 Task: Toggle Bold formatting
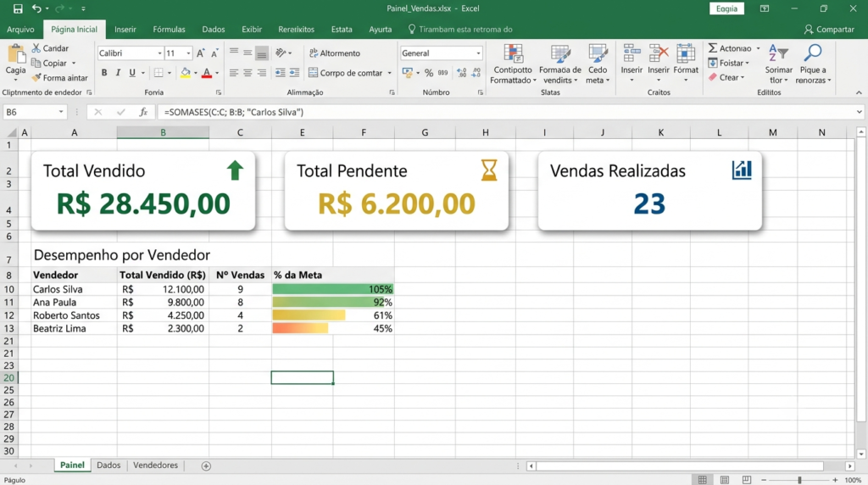(x=104, y=73)
